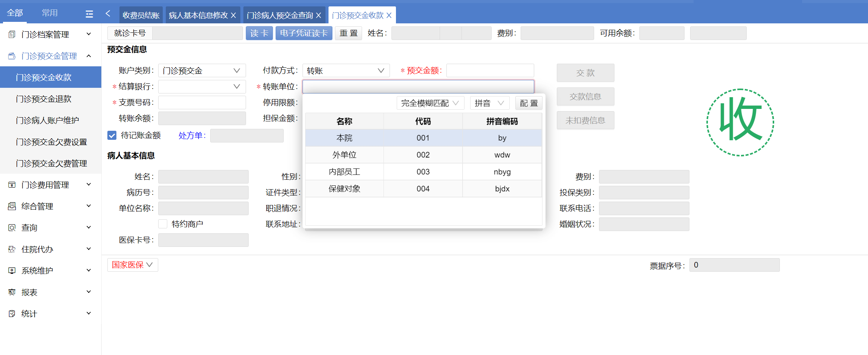Open 门诊预交金欠费管理 in the sidebar

50,163
